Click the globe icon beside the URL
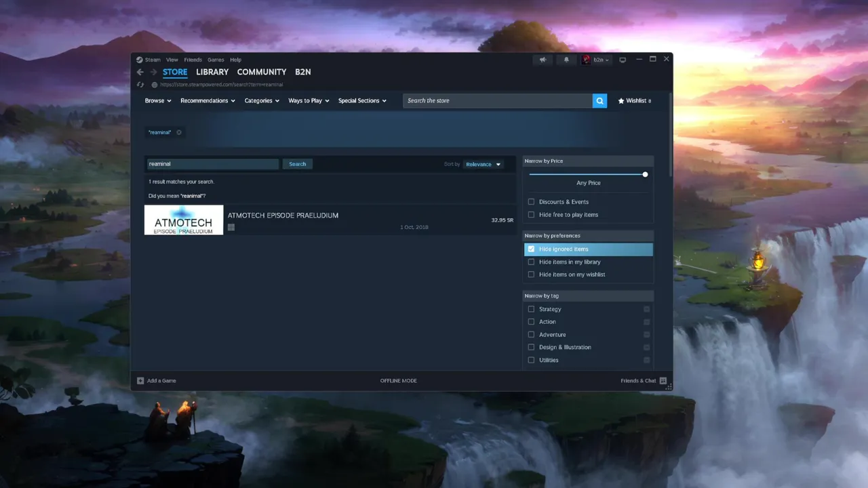868x488 pixels. 155,85
